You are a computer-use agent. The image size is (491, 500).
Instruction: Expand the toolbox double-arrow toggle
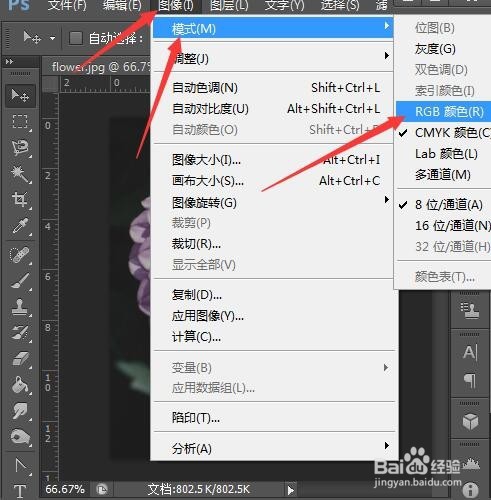click(x=9, y=61)
